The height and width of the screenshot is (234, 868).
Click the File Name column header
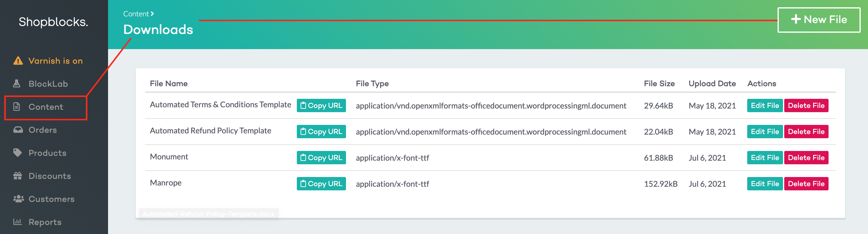pyautogui.click(x=168, y=83)
